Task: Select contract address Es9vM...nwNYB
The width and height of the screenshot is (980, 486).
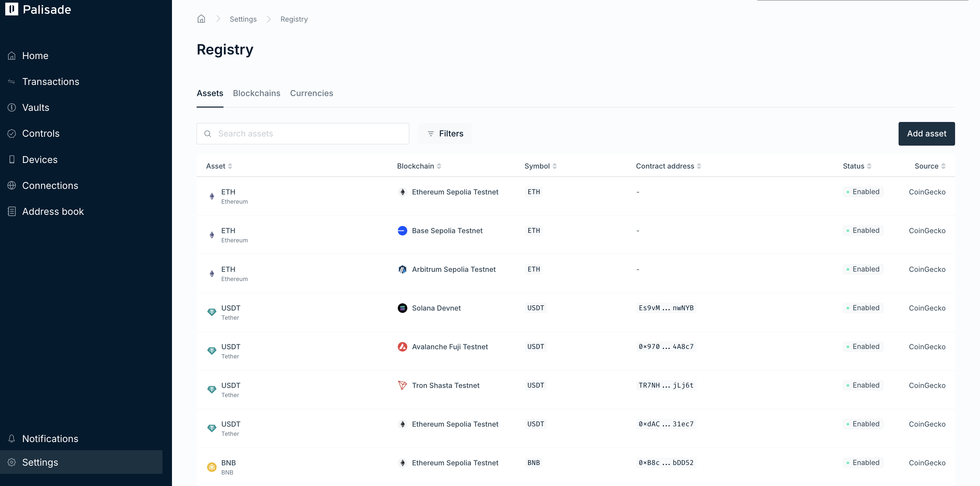Action: 666,308
